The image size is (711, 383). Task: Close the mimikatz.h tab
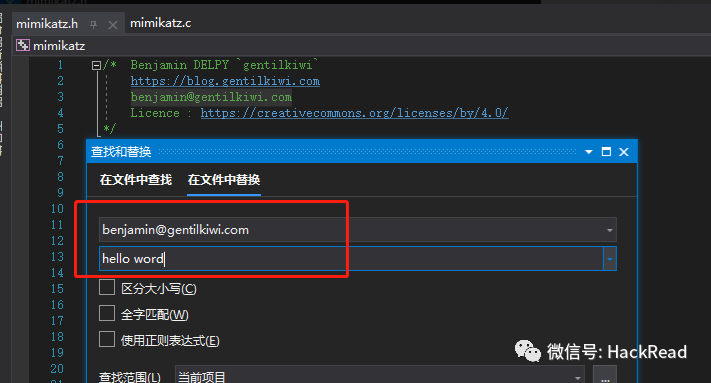point(112,25)
